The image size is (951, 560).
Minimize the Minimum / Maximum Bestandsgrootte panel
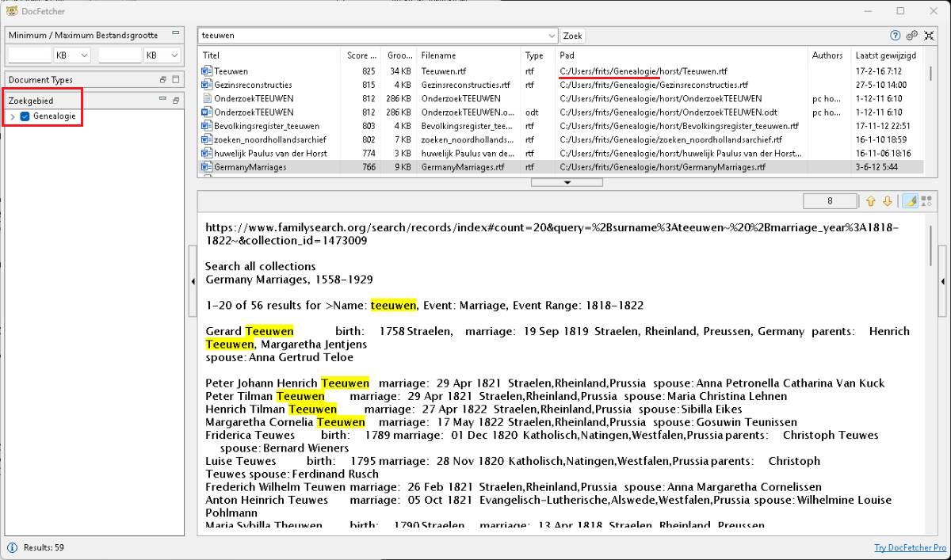(174, 34)
